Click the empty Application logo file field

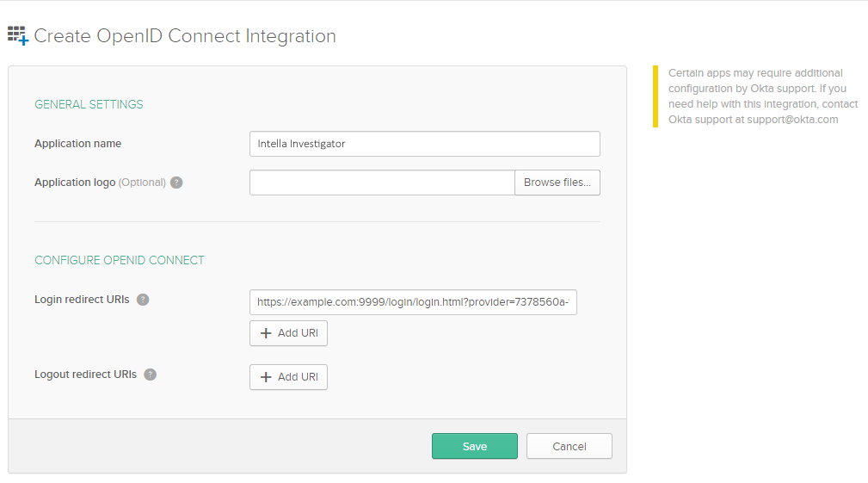pos(382,183)
